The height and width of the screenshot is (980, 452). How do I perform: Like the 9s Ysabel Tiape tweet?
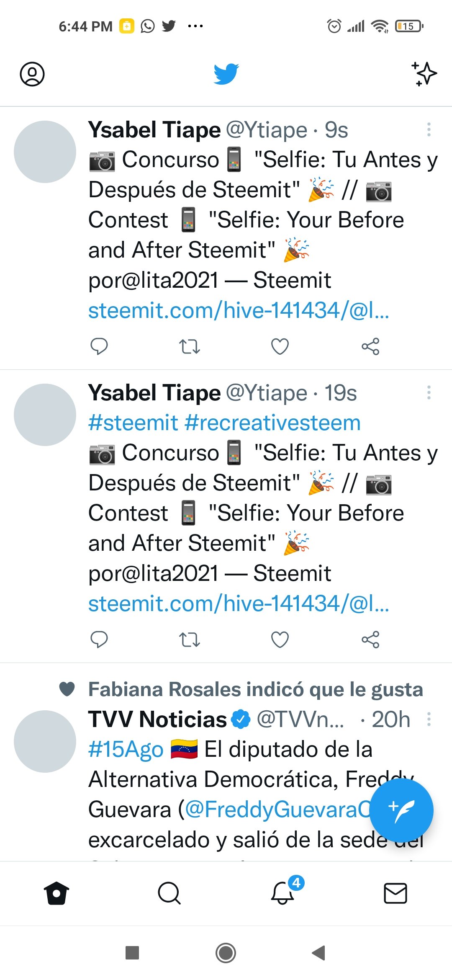point(280,346)
